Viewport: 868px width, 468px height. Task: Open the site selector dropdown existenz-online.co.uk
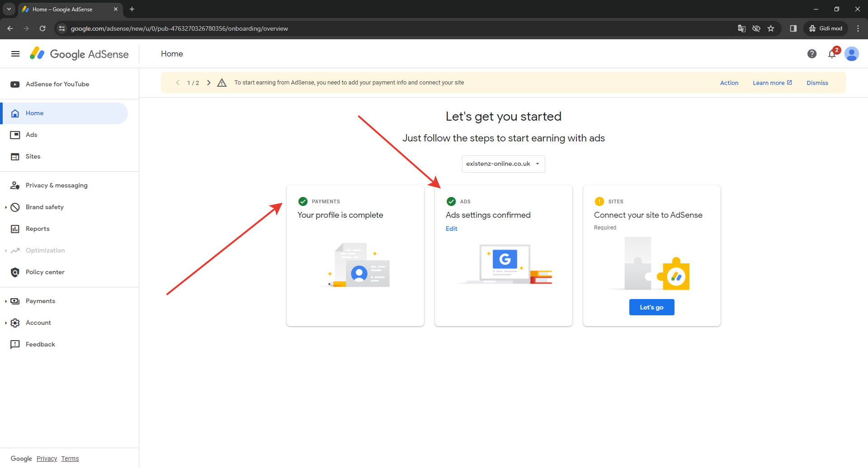coord(503,164)
